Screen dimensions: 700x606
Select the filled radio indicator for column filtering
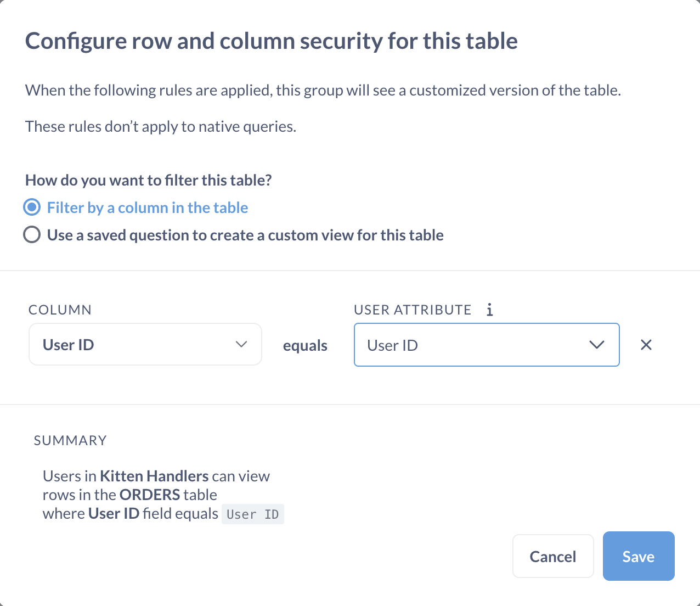tap(32, 207)
